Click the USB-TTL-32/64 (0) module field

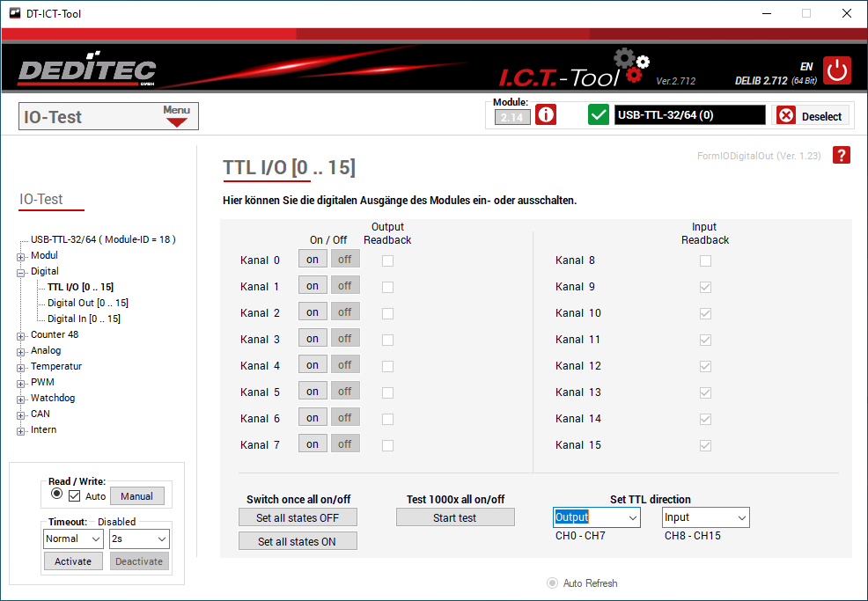click(689, 115)
